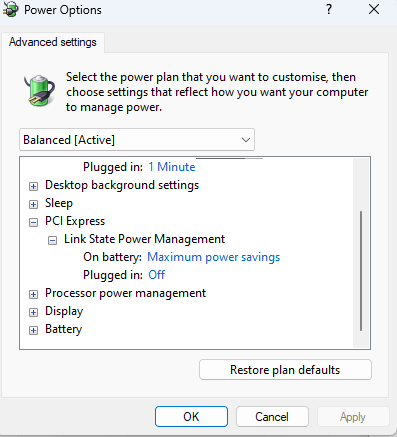The image size is (397, 437).
Task: Select the Advanced settings tab
Action: click(53, 42)
